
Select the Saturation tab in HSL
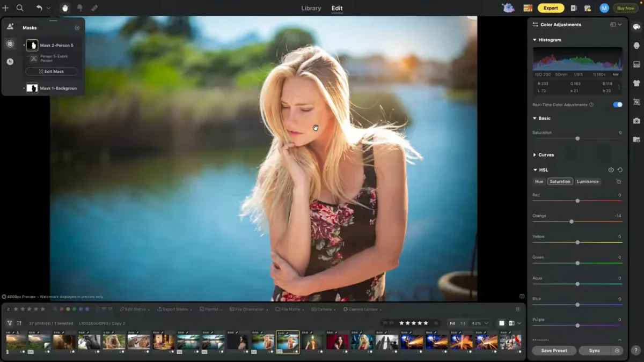560,181
